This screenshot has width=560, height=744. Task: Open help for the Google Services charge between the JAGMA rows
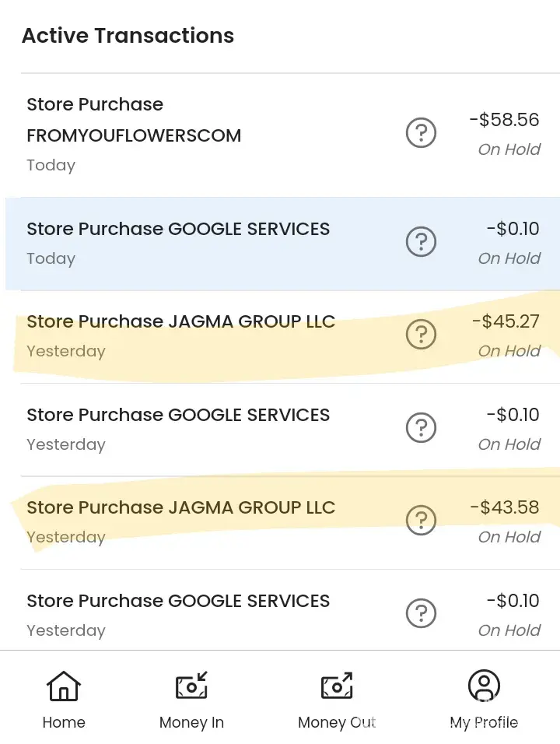[x=421, y=428]
